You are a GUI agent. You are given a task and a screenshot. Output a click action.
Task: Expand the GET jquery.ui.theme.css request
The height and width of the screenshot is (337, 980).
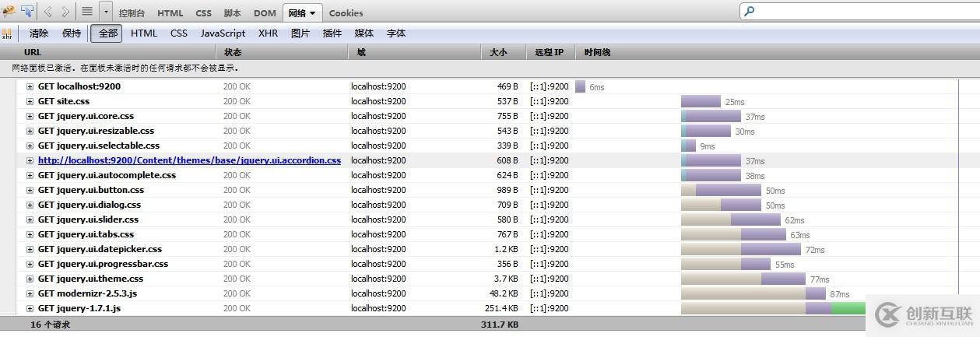click(x=30, y=279)
